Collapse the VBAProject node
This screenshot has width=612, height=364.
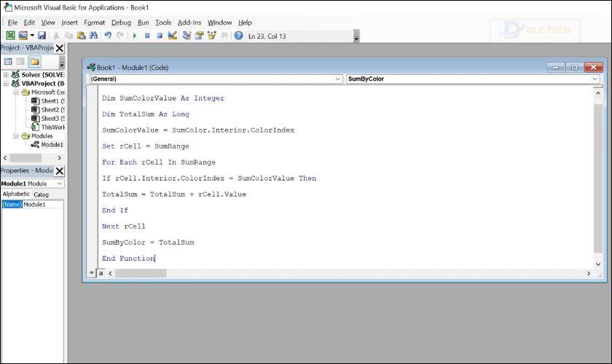pyautogui.click(x=6, y=84)
